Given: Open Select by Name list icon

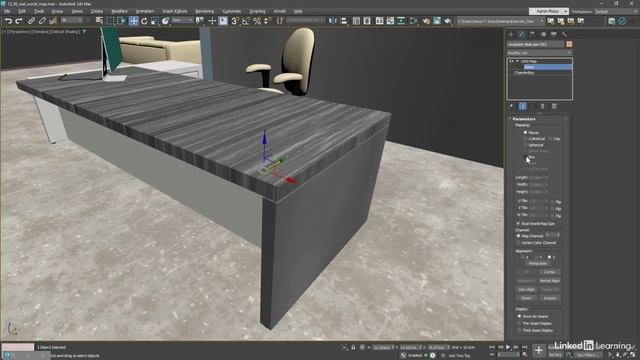Looking at the screenshot, I should [x=99, y=21].
